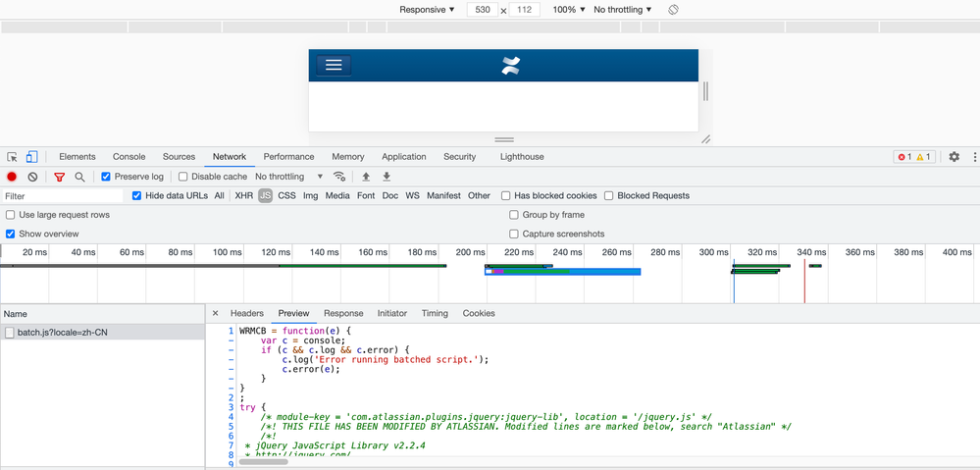Screen dimensions: 980x470
Task: Switch to the Sources tab
Action: point(179,157)
